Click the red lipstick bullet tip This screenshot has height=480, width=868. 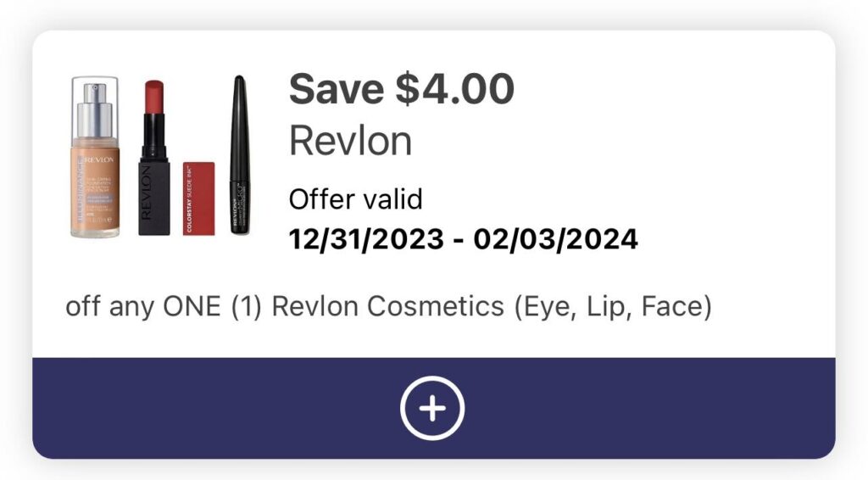[153, 98]
